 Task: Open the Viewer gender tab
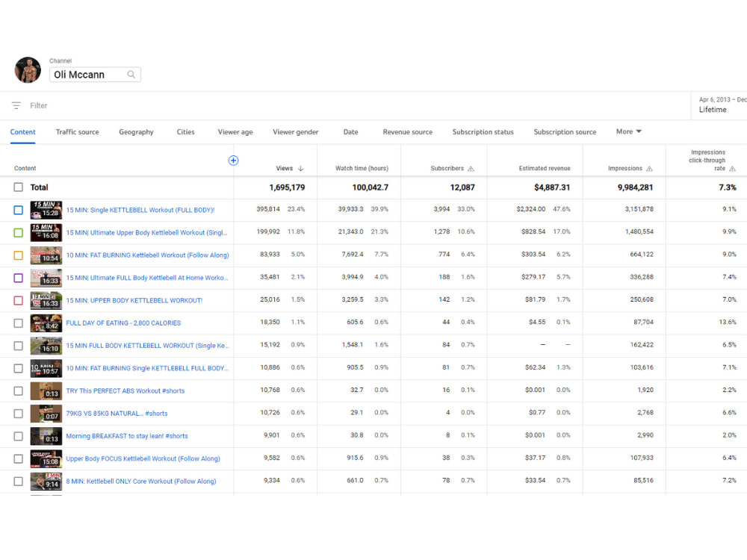pos(295,132)
